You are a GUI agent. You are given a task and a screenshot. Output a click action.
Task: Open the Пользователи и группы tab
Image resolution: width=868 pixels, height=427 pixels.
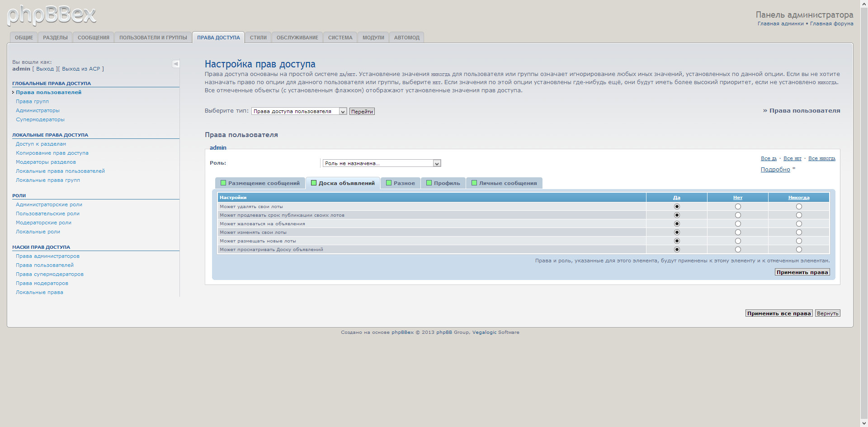click(x=153, y=38)
